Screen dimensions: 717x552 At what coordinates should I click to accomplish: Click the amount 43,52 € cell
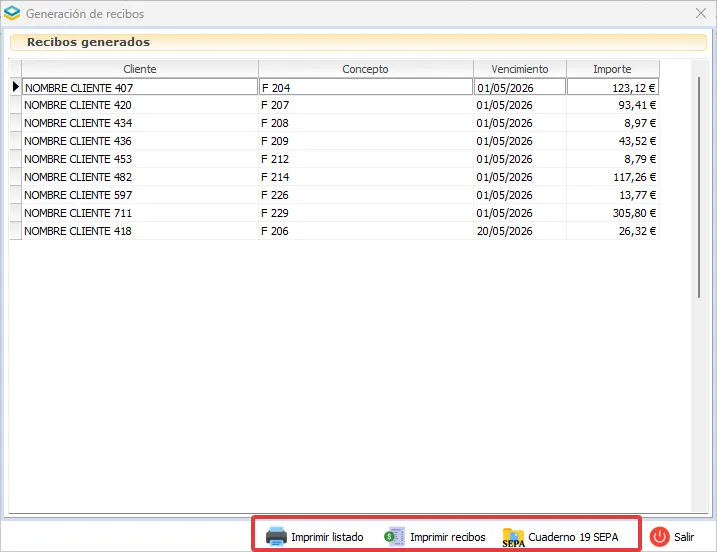pos(613,141)
